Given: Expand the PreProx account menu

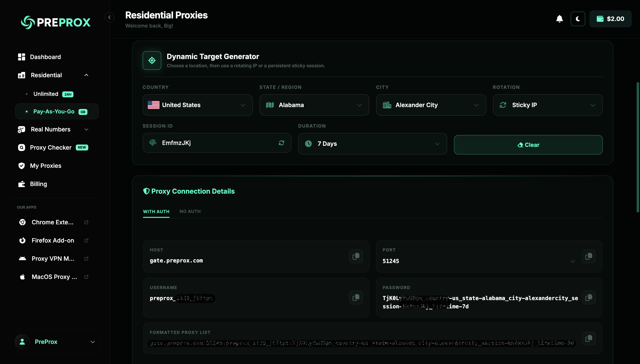Looking at the screenshot, I should click(x=55, y=342).
